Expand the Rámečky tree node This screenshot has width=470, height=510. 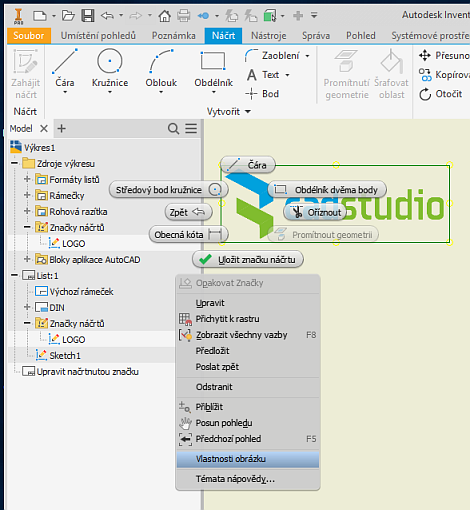pos(27,195)
